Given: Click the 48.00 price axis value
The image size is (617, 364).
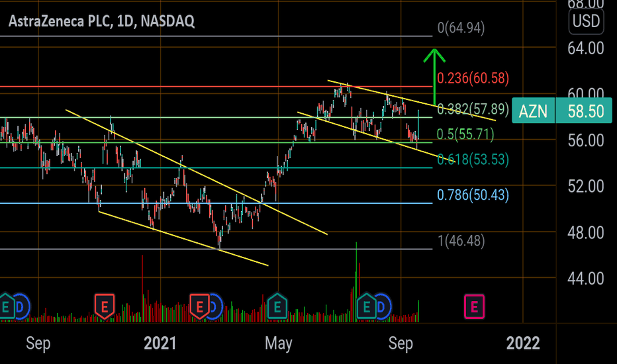Looking at the screenshot, I should pyautogui.click(x=585, y=232).
